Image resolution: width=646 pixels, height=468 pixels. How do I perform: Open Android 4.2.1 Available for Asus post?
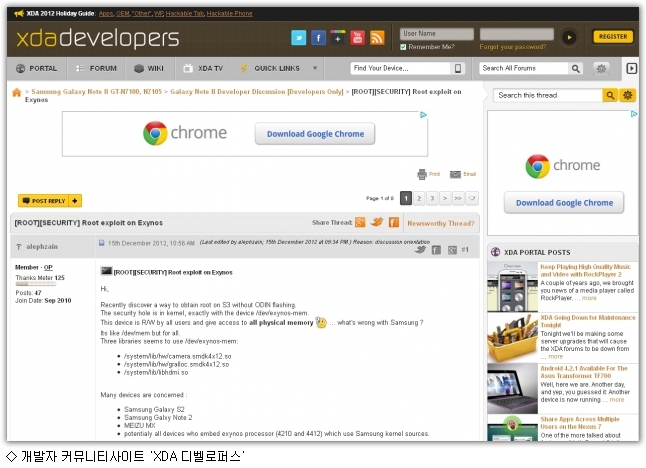(x=584, y=372)
